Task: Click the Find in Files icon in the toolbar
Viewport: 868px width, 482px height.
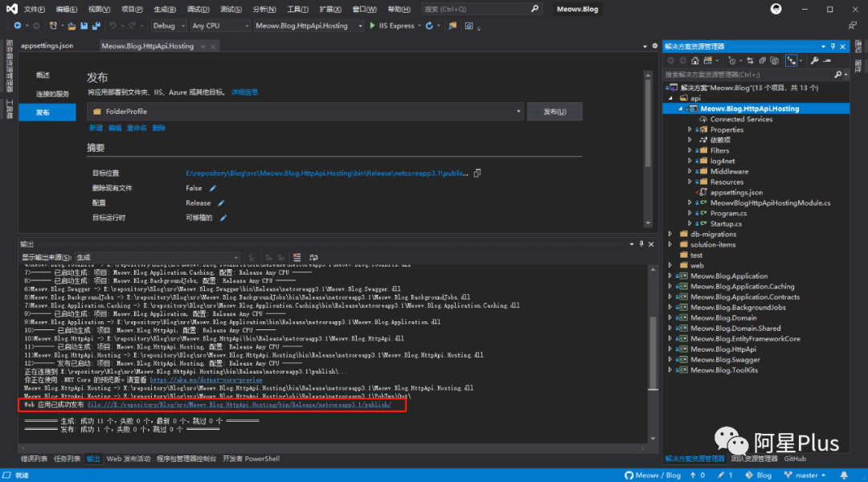Action: 452,26
